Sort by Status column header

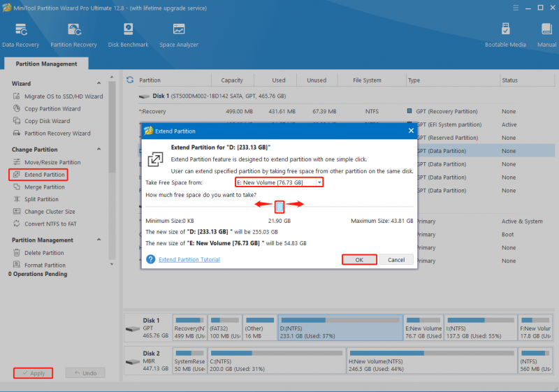click(x=510, y=80)
